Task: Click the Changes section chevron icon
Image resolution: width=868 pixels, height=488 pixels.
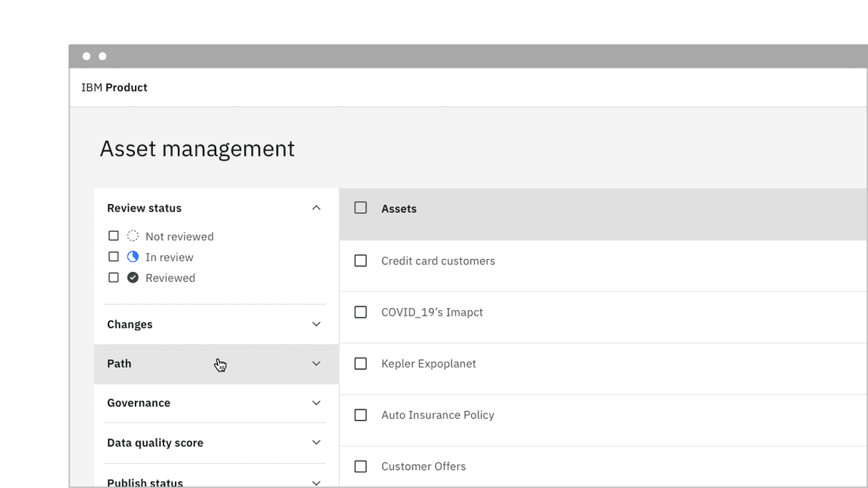Action: pyautogui.click(x=316, y=325)
